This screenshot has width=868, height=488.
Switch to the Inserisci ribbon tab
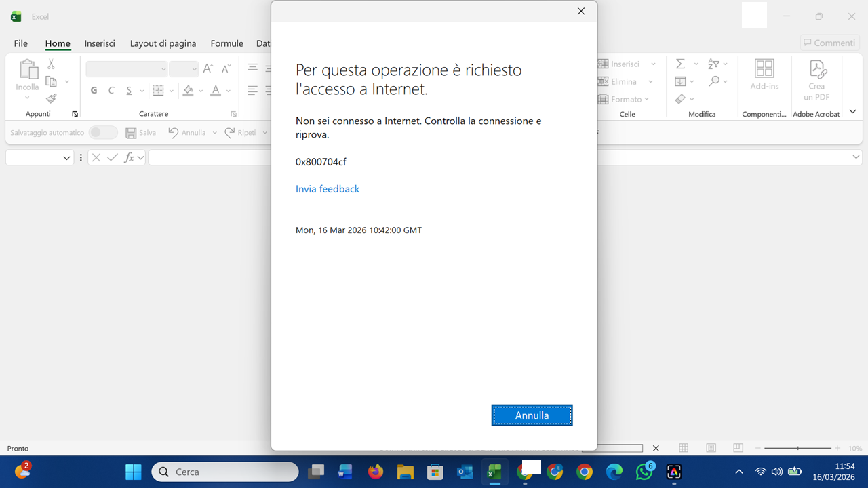(100, 43)
